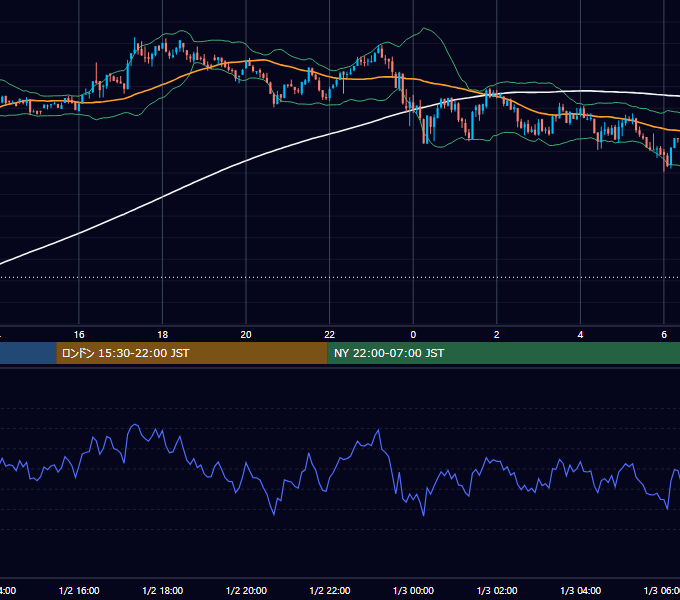Click the 20 hour axis label
680x600 pixels.
[246, 335]
